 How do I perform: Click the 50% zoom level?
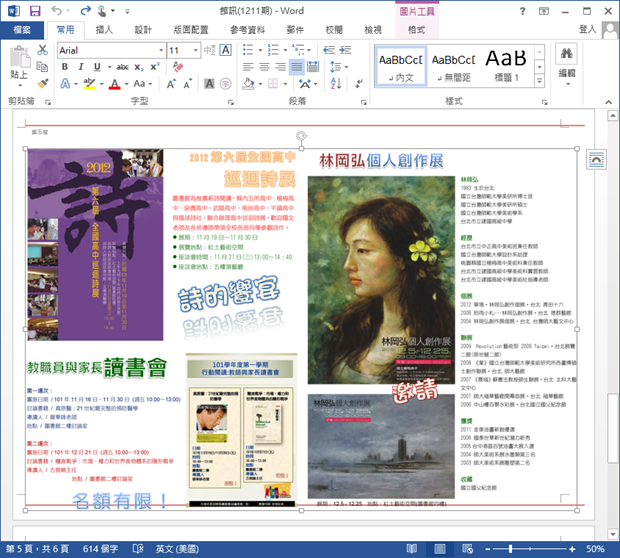point(595,549)
